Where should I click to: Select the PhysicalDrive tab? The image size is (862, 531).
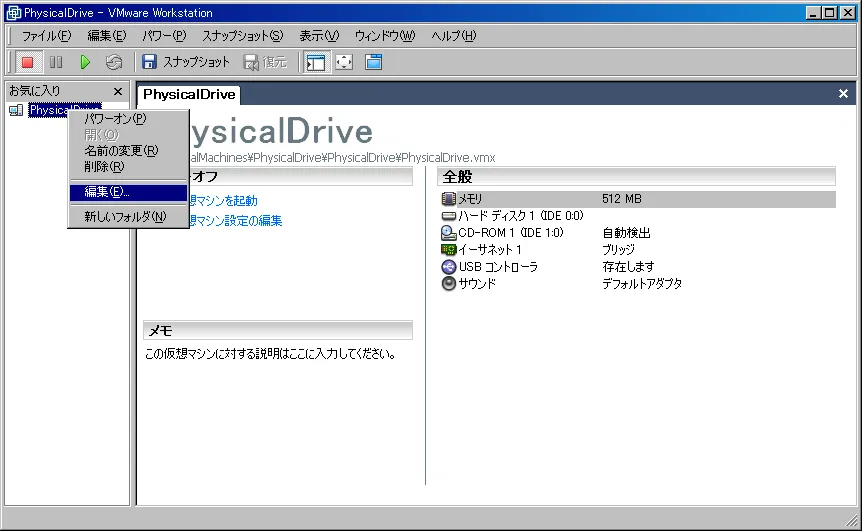coord(189,95)
